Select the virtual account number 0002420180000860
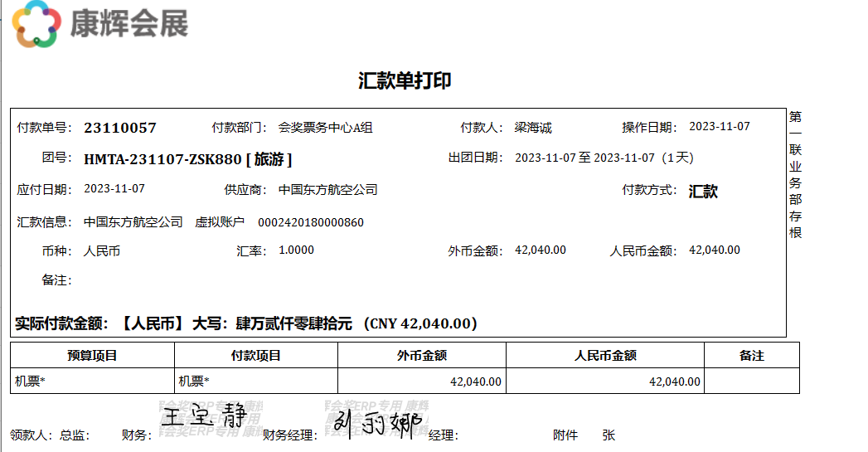Image resolution: width=868 pixels, height=452 pixels. [311, 222]
